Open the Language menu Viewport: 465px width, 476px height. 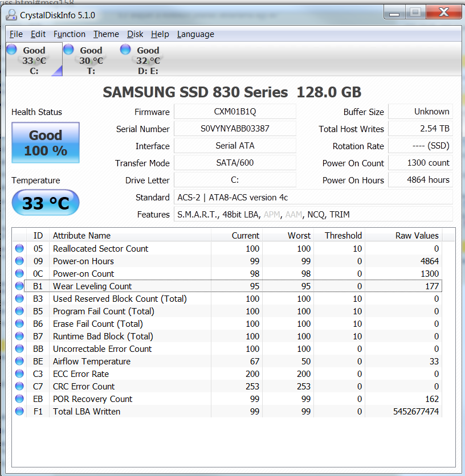195,34
